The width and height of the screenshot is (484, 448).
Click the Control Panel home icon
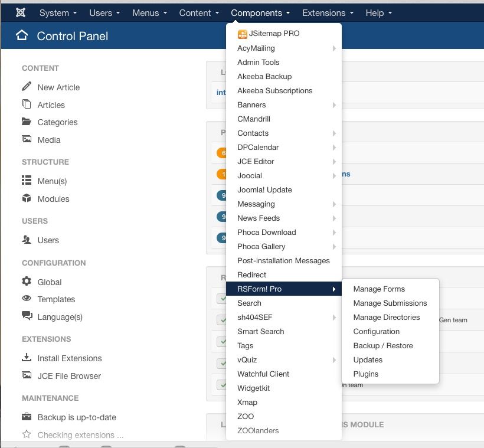click(22, 35)
